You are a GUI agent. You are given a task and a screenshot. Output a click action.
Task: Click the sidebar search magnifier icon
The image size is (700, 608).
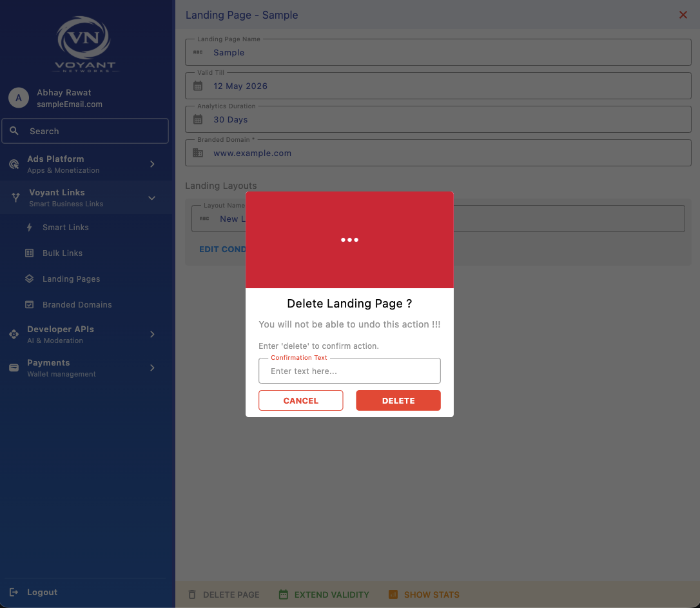click(14, 131)
